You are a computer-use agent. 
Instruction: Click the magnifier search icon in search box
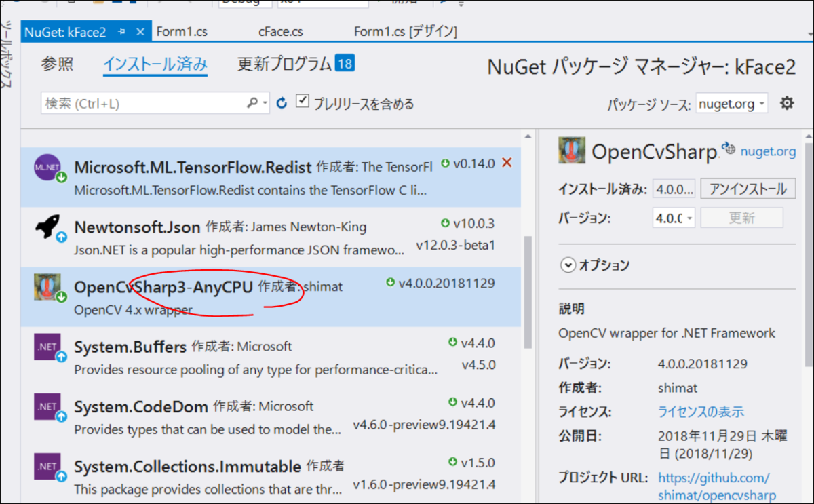[x=252, y=103]
